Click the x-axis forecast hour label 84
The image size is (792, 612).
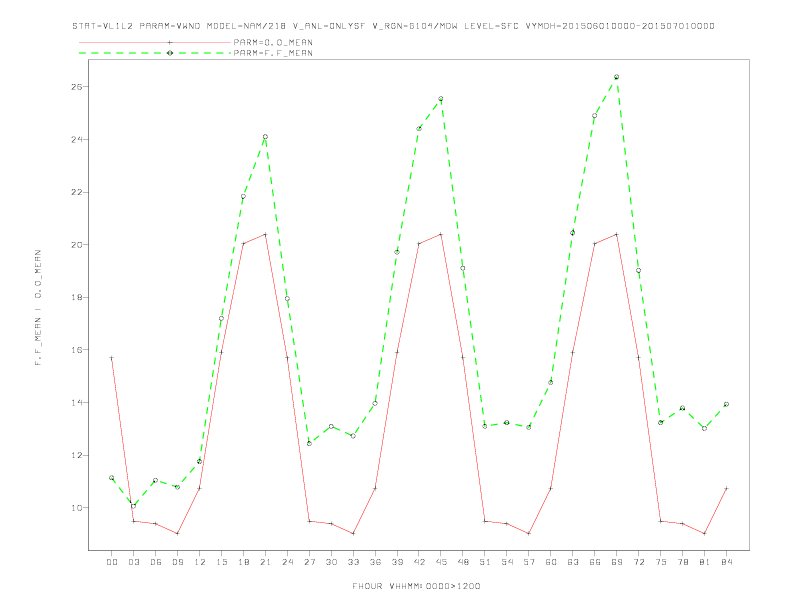coord(726,562)
